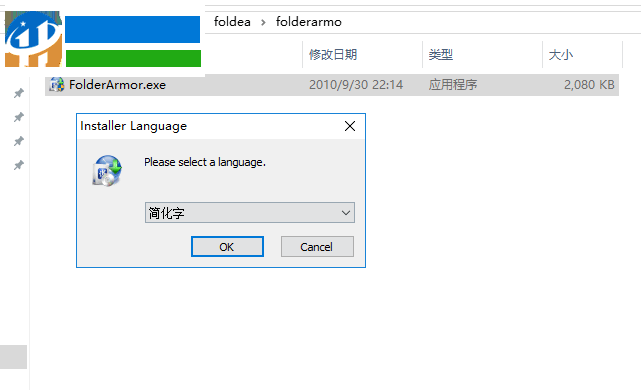Expand breadcrumb chevron after foldea
Image resolution: width=641 pixels, height=390 pixels.
263,22
